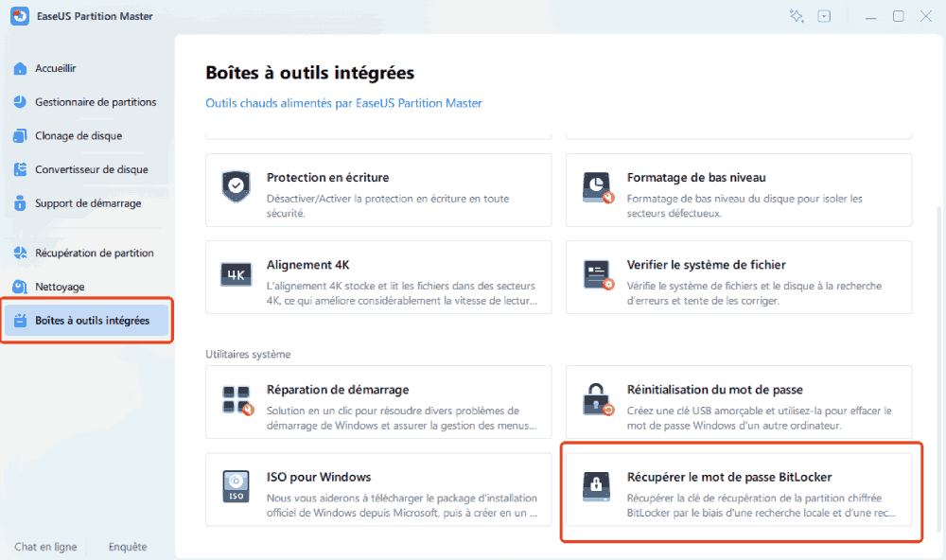Image resolution: width=946 pixels, height=560 pixels.
Task: Open Convertisseur de disque section
Action: pos(91,169)
